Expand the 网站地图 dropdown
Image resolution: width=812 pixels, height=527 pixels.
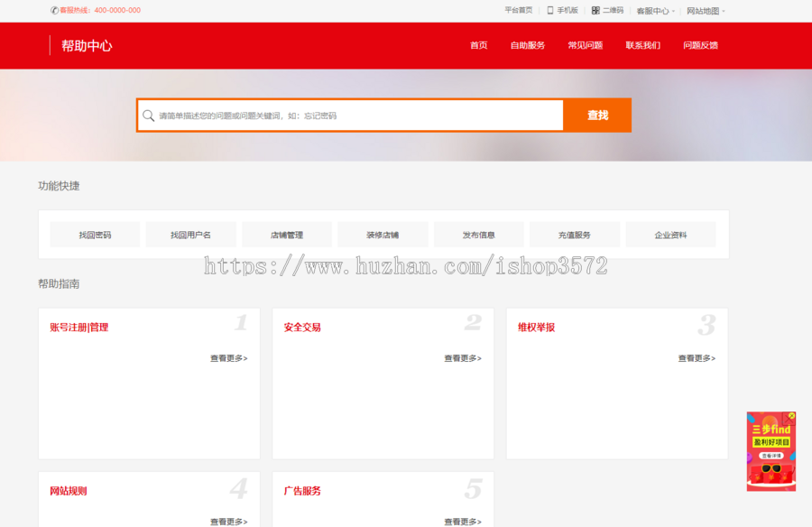coord(706,11)
